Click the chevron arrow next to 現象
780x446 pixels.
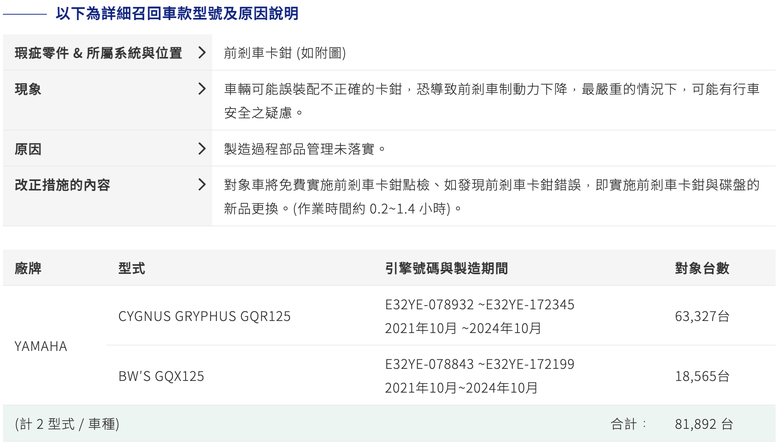click(x=201, y=89)
